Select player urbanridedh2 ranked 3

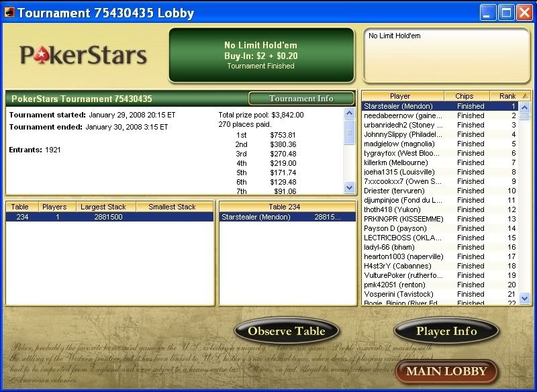(440, 125)
